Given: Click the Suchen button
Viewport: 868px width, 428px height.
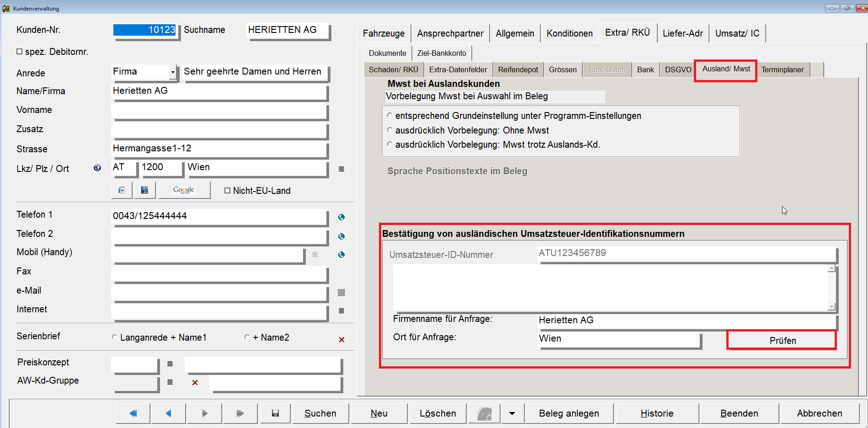Looking at the screenshot, I should (320, 413).
